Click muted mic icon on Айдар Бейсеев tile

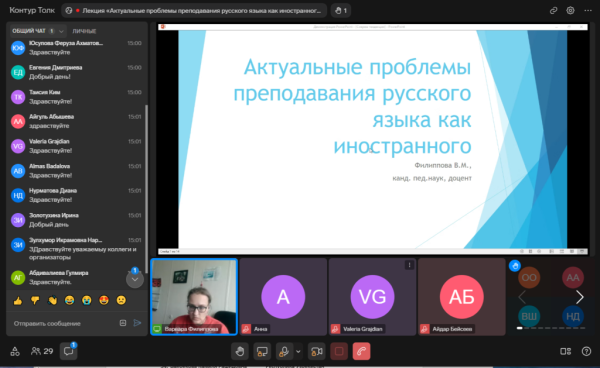pos(425,329)
